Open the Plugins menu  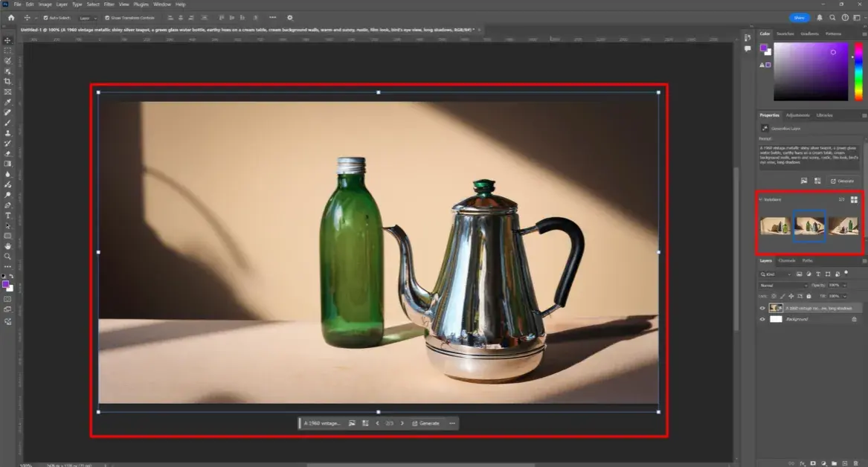pyautogui.click(x=141, y=4)
